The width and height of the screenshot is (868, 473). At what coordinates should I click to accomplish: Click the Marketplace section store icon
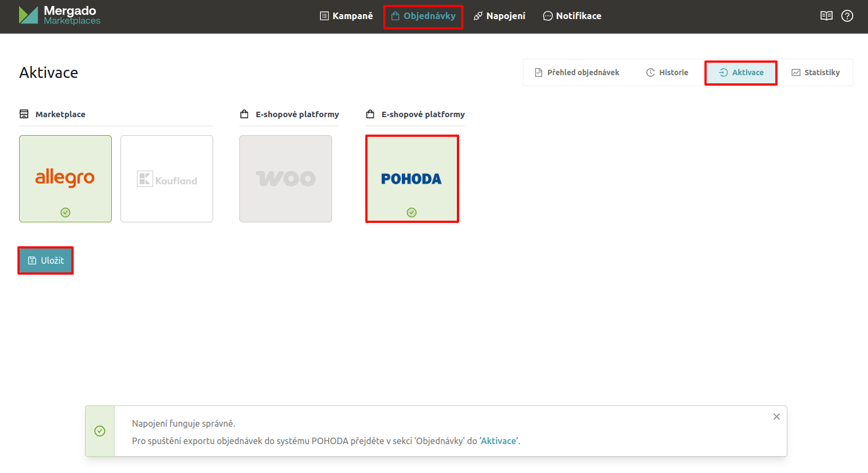pos(24,114)
